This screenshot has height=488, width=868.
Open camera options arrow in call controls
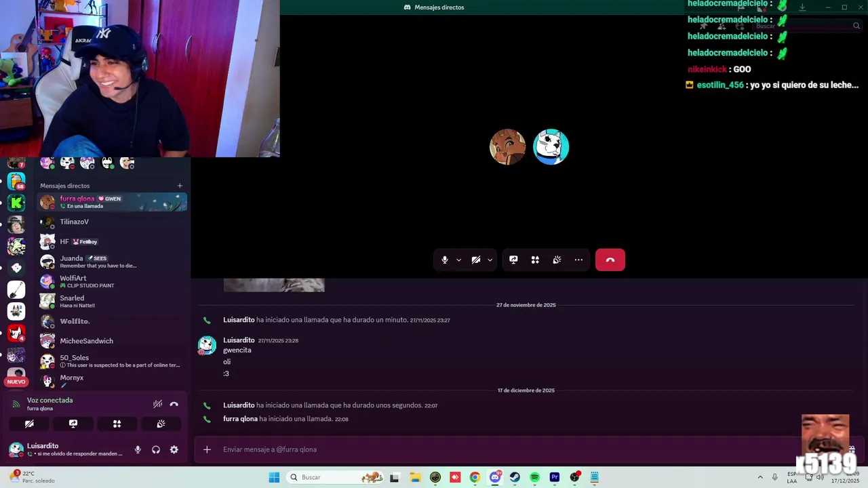pos(490,260)
